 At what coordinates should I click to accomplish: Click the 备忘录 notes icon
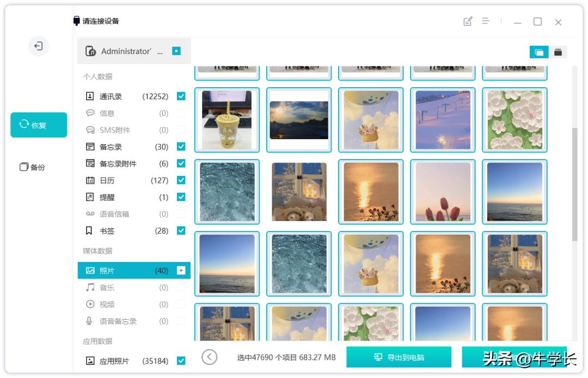click(91, 146)
